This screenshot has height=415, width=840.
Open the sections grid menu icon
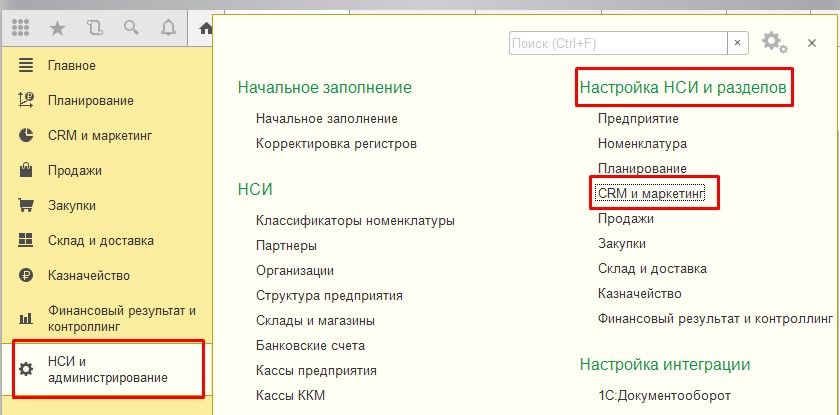click(x=20, y=28)
